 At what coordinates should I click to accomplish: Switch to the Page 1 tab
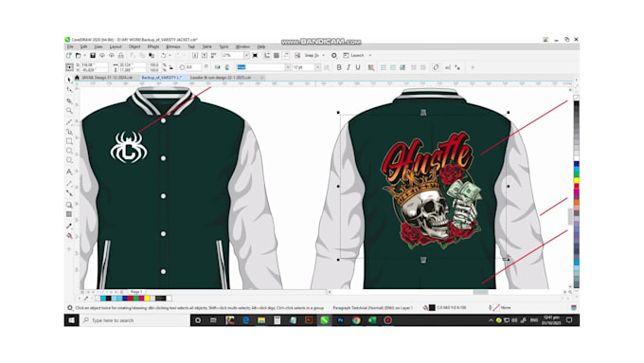[136, 292]
